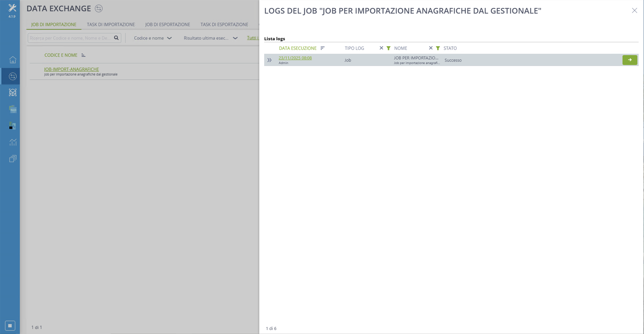Open the stacked windows sidebar icon
Viewport: 644px width, 334px height.
13,159
